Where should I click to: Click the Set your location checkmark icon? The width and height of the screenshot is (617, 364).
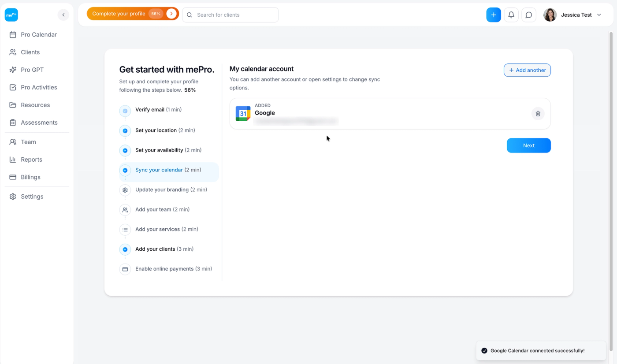coord(125,131)
